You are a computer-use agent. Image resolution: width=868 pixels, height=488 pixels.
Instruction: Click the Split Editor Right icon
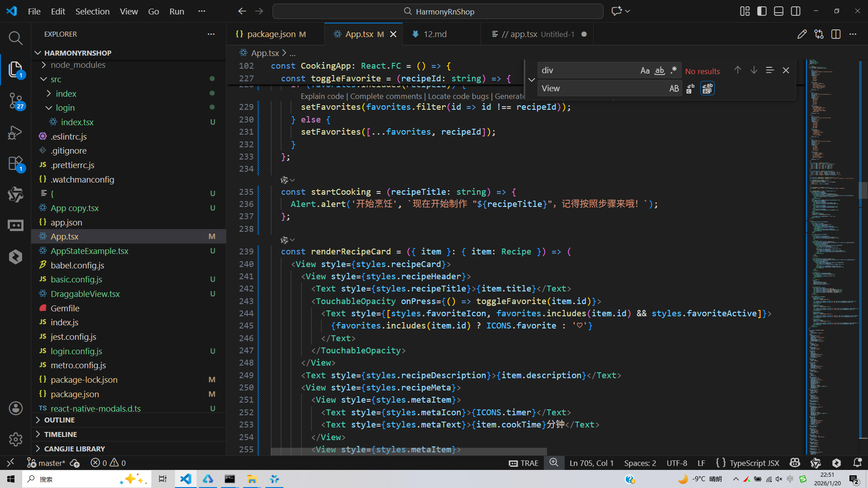click(x=836, y=34)
